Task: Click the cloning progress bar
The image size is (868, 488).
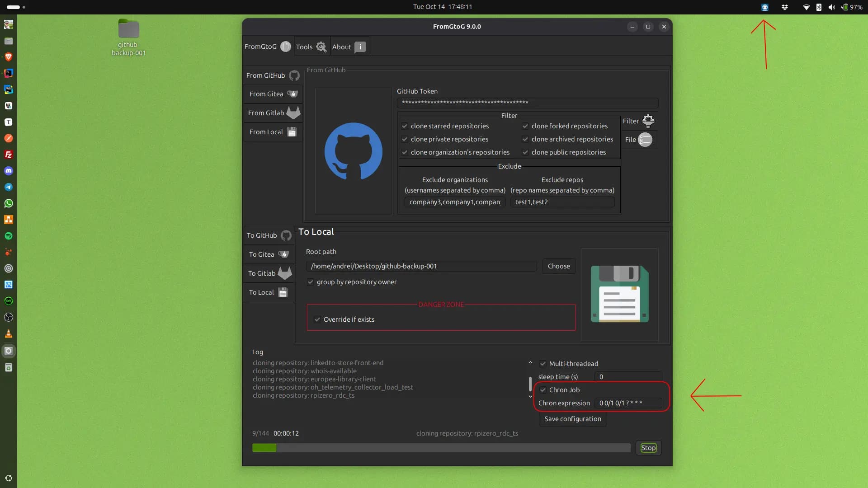Action: tap(441, 448)
